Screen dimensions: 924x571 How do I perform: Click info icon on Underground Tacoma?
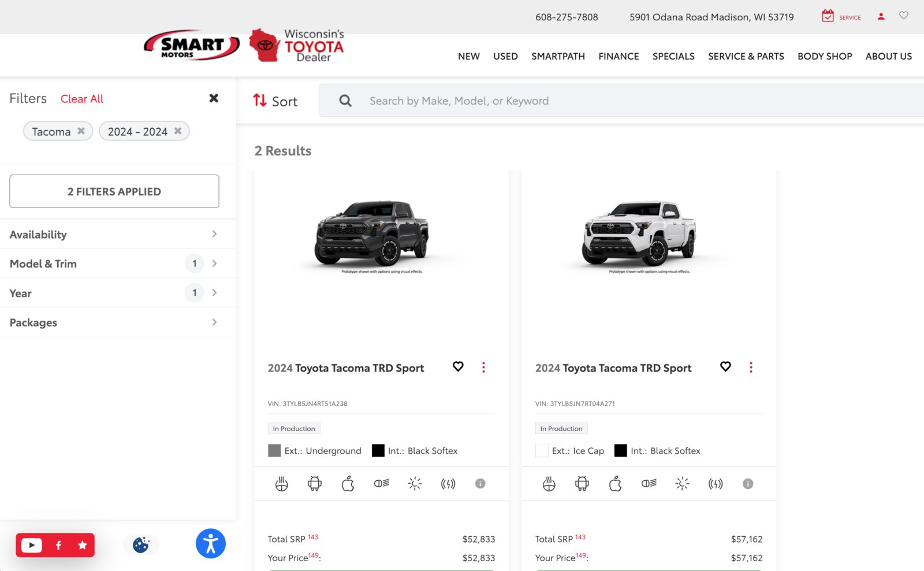(480, 484)
